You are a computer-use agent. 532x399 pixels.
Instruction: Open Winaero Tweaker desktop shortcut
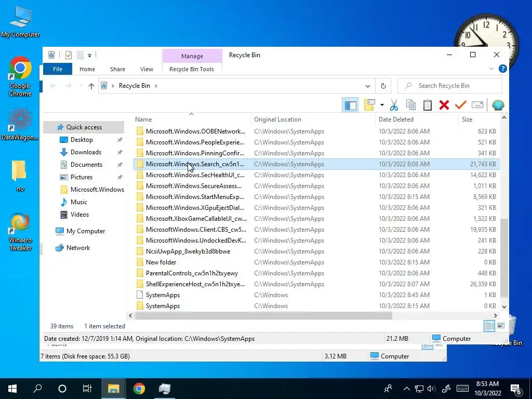coord(20,232)
